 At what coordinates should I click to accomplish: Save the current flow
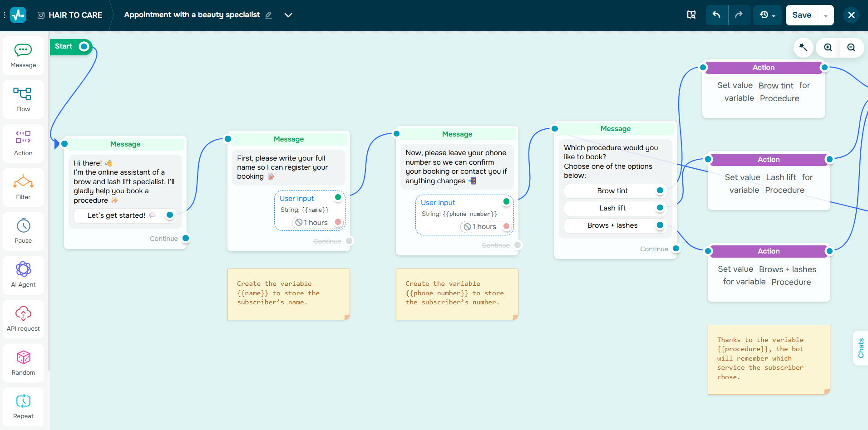[x=801, y=15]
